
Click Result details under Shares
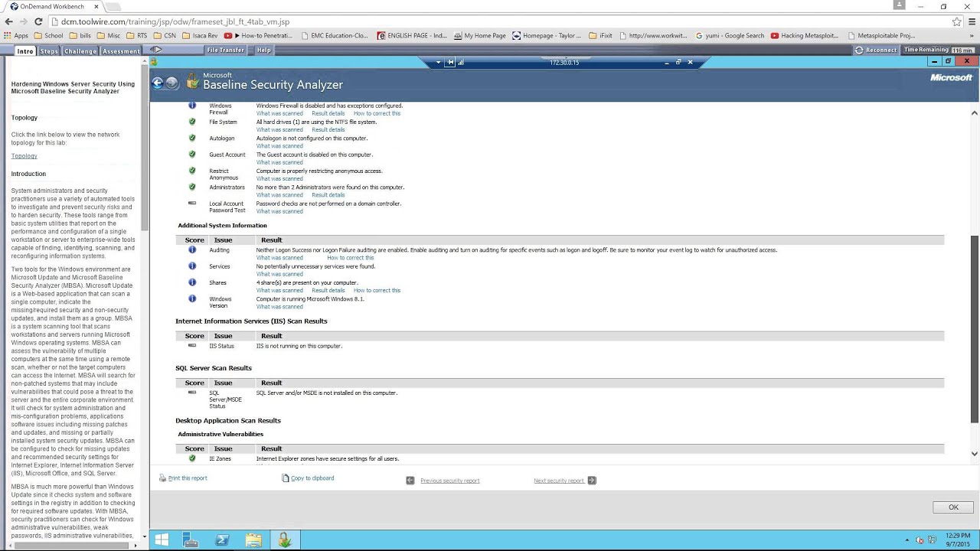(328, 291)
